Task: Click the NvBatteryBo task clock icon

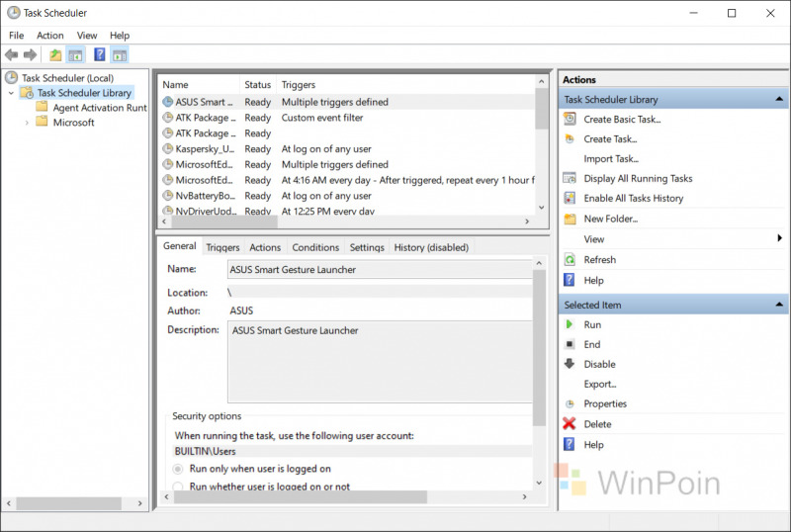Action: [167, 196]
